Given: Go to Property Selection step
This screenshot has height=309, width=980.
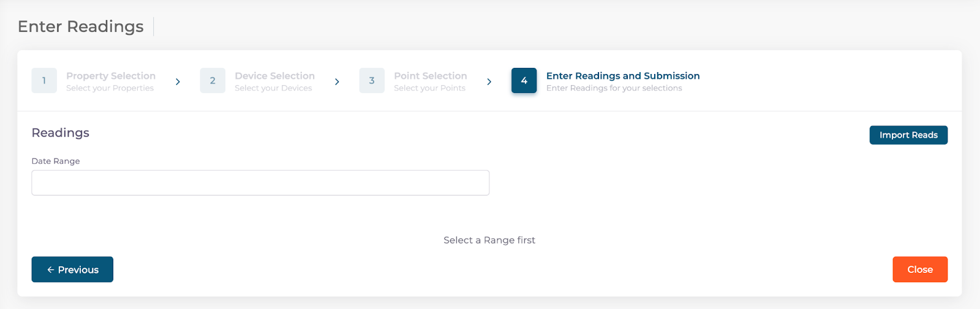Looking at the screenshot, I should point(111,76).
